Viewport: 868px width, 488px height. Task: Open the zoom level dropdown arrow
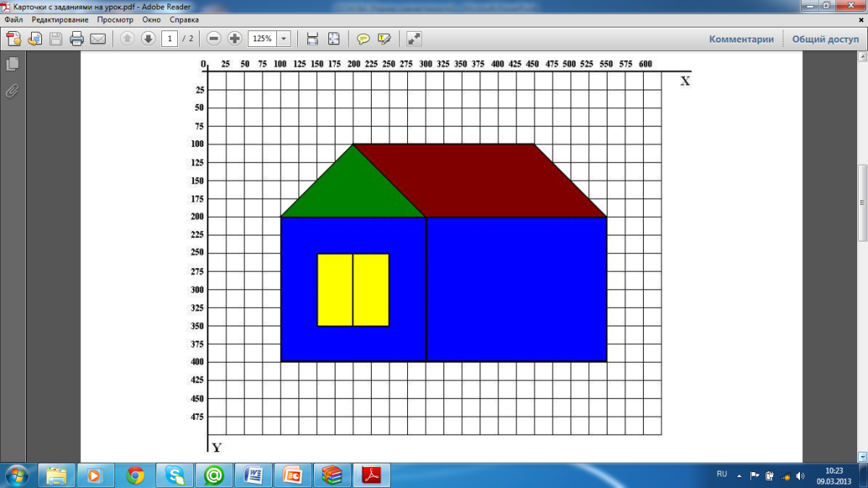pyautogui.click(x=284, y=39)
